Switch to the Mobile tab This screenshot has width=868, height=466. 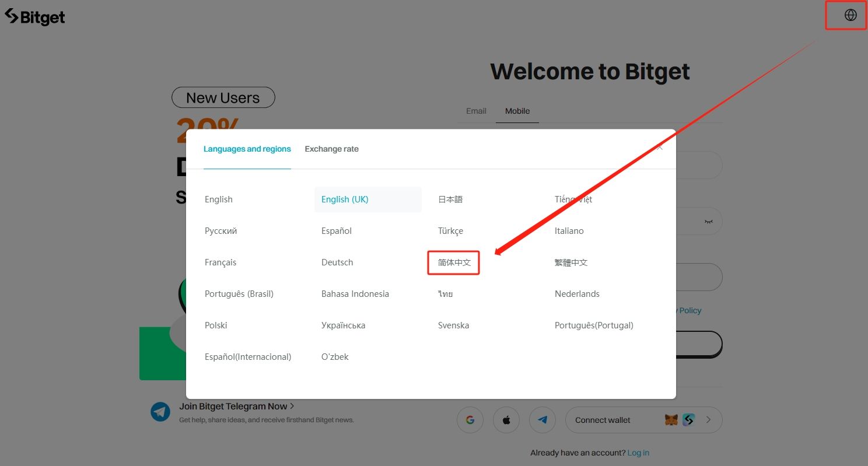[x=517, y=111]
